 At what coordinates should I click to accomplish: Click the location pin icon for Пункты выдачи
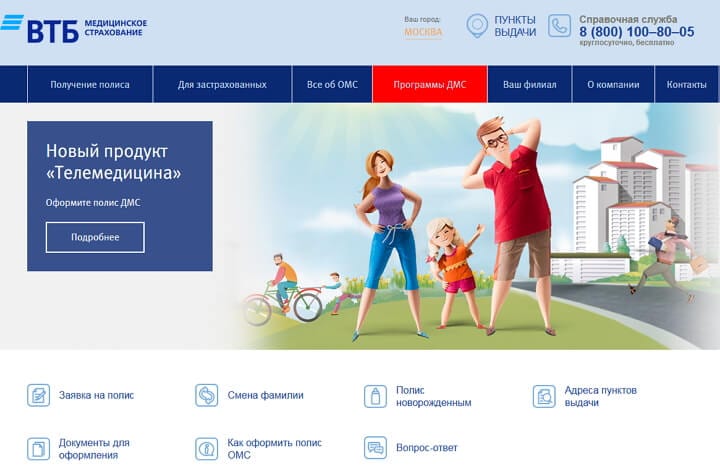pos(477,25)
